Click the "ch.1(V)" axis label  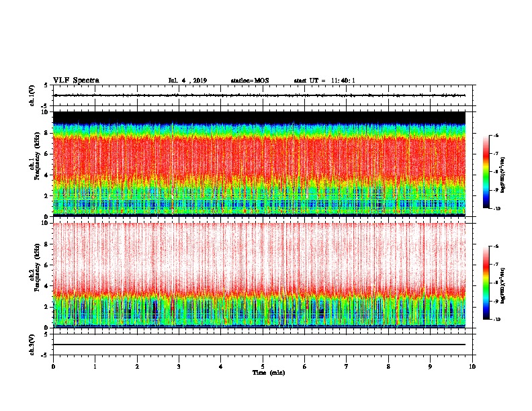tap(32, 95)
